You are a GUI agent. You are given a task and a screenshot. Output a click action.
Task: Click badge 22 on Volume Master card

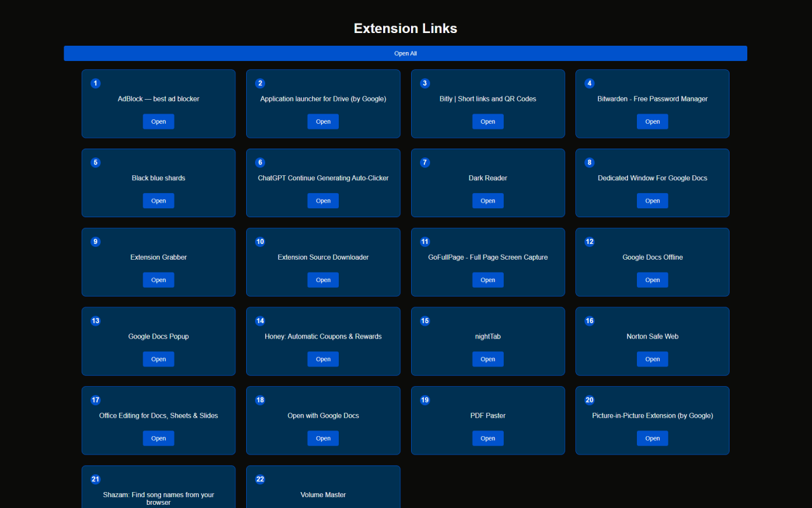[260, 479]
